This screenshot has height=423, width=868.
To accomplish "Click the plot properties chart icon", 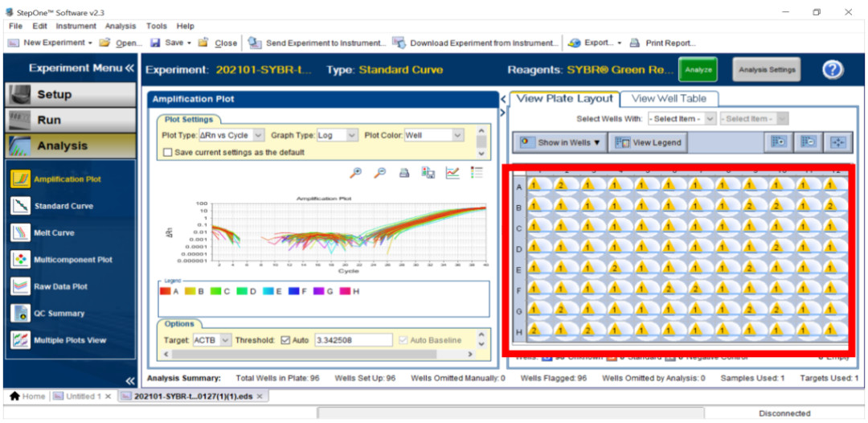I will [x=452, y=172].
